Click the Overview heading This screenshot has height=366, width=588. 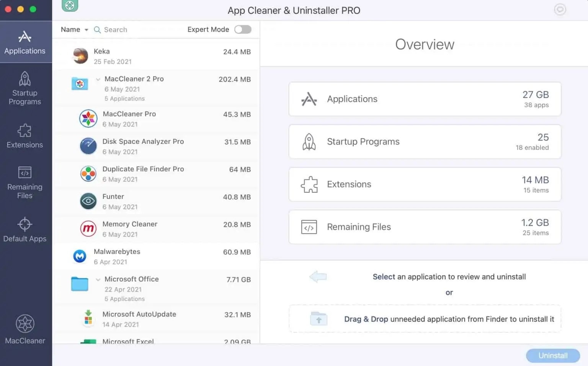pos(425,44)
